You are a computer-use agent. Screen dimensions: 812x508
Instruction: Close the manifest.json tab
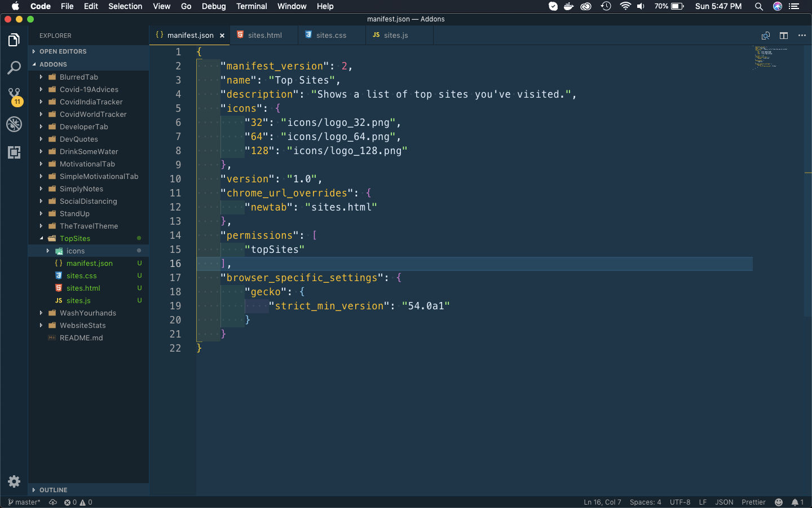pyautogui.click(x=222, y=36)
